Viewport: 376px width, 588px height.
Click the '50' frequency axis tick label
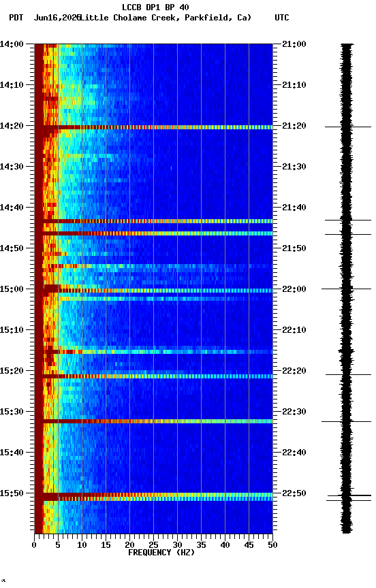[273, 545]
